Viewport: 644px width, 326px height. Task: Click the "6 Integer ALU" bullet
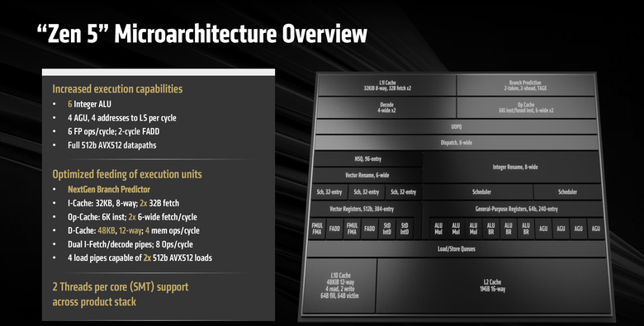click(x=89, y=104)
